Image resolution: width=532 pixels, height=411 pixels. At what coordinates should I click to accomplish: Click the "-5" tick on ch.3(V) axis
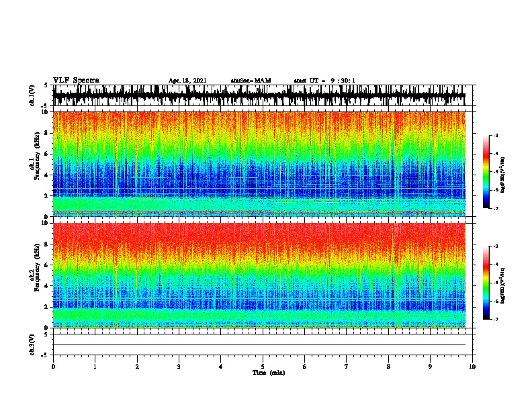[44, 355]
